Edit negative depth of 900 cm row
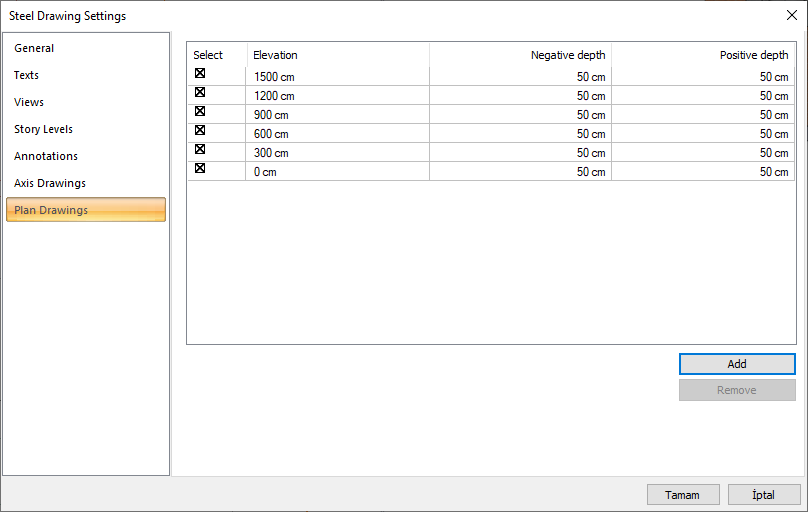This screenshot has height=512, width=808. click(520, 115)
